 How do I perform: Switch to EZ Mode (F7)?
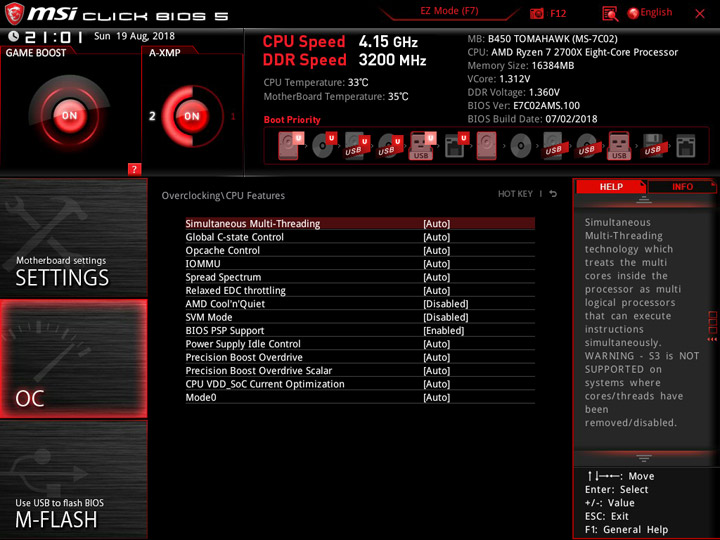(449, 11)
